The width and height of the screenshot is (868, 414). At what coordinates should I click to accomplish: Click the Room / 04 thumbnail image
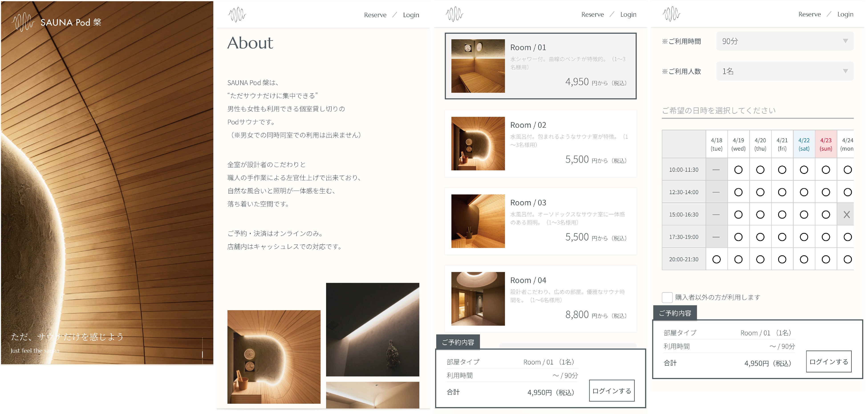(478, 299)
